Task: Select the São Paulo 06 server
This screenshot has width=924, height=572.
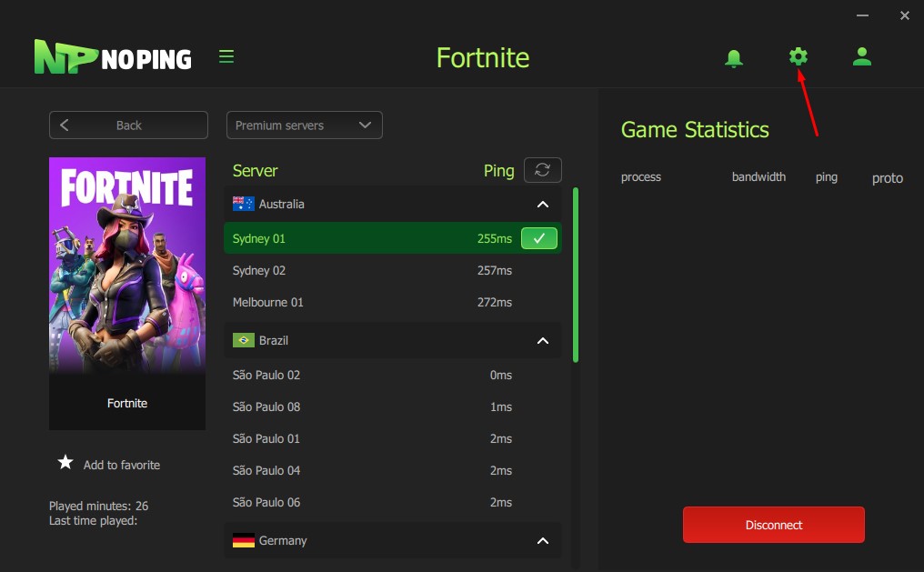Action: (393, 503)
